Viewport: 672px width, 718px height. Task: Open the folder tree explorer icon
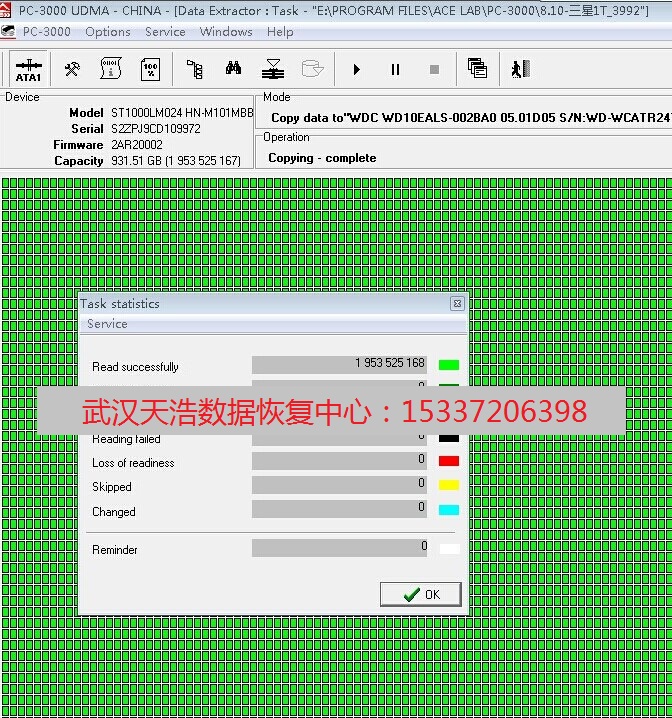pyautogui.click(x=195, y=69)
